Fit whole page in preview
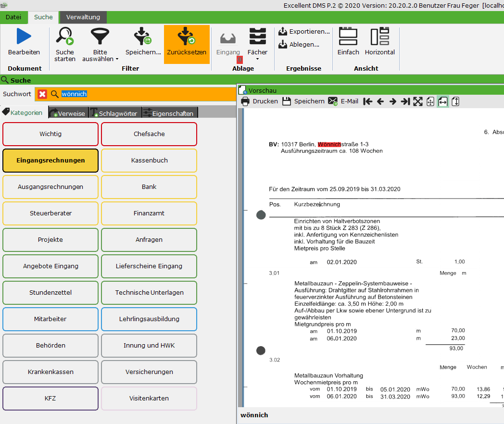 430,101
